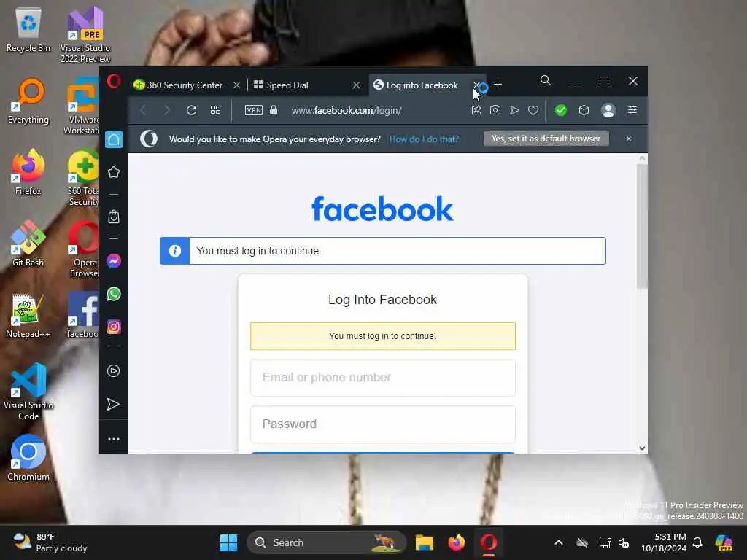This screenshot has width=747, height=560.
Task: Select the Log into Facebook tab
Action: [416, 85]
